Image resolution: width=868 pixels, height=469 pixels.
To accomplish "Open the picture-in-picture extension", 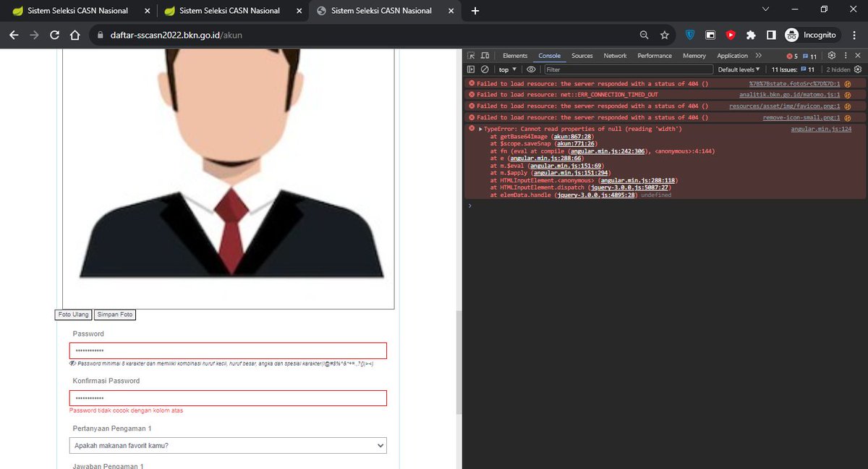I will (710, 35).
